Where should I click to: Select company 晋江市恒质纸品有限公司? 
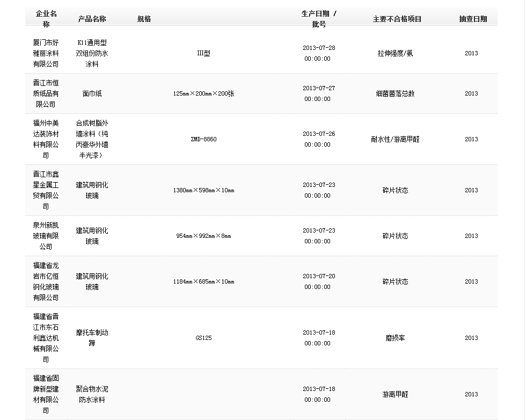(x=46, y=93)
